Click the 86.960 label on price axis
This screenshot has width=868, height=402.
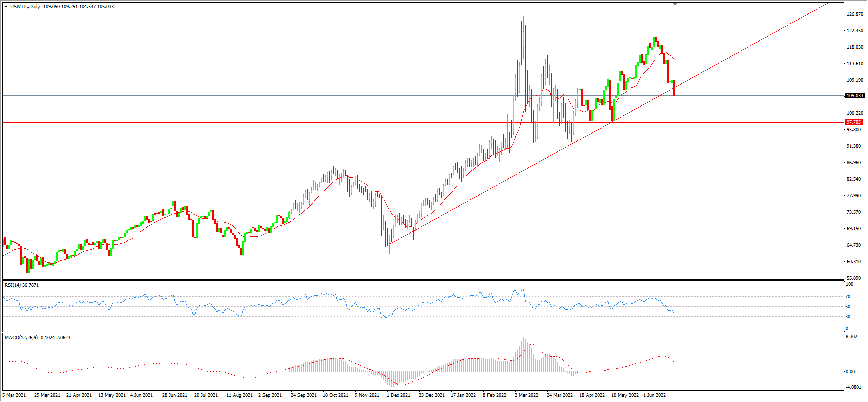(854, 163)
